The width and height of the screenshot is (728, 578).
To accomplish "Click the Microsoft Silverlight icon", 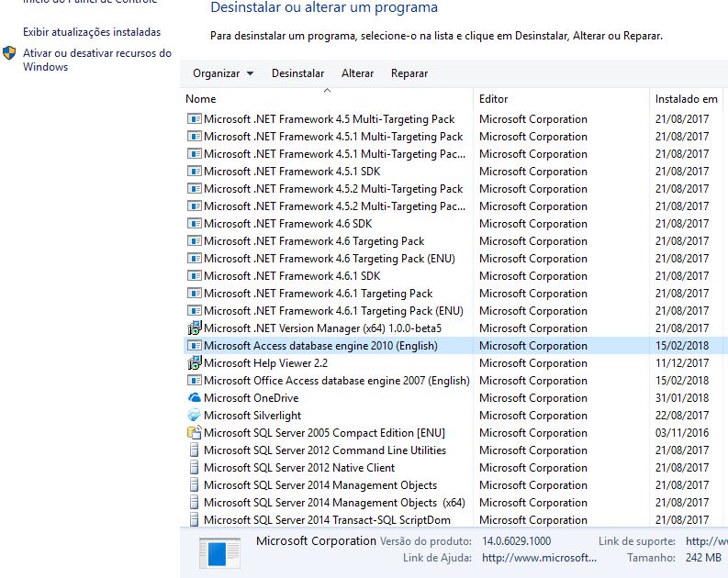I will (x=194, y=416).
